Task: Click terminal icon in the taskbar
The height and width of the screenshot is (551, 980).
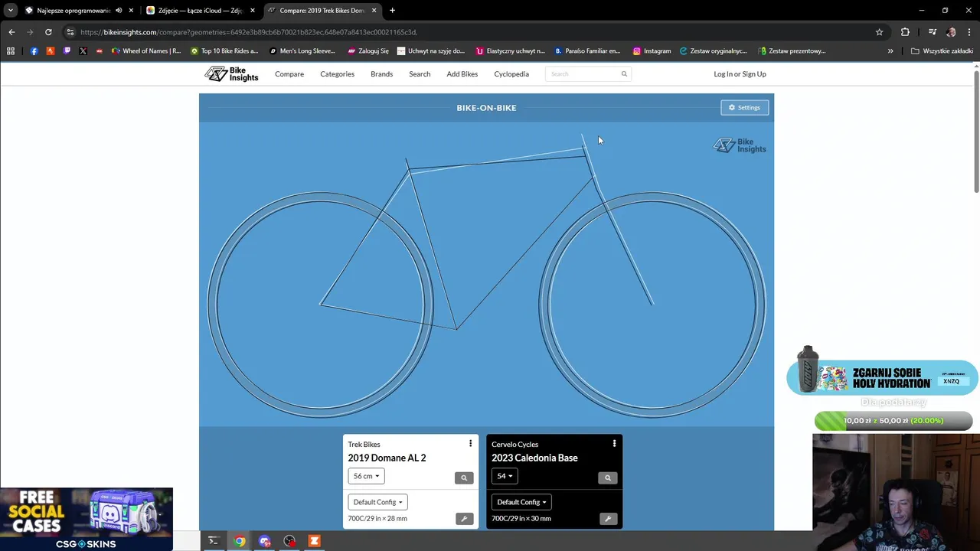Action: pos(214,541)
